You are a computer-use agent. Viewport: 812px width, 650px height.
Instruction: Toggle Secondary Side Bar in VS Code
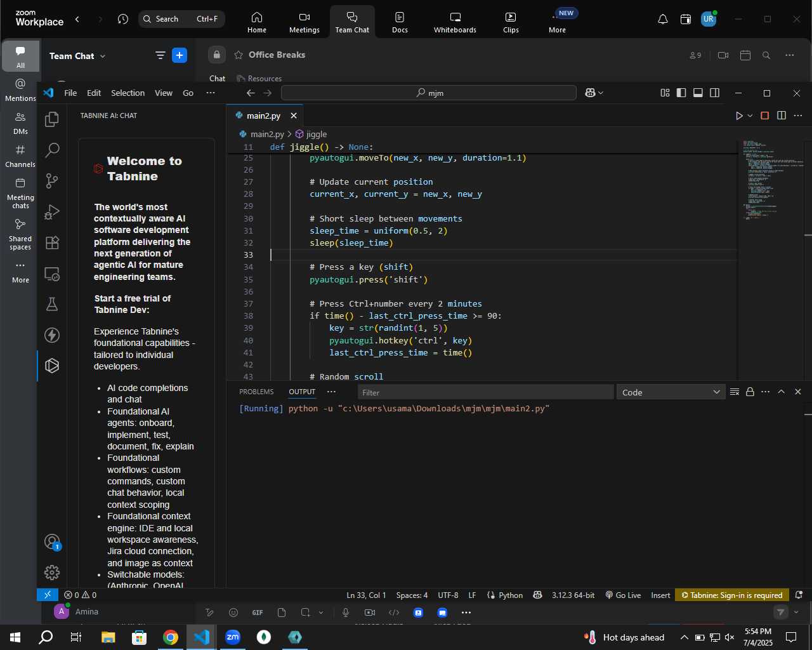715,93
